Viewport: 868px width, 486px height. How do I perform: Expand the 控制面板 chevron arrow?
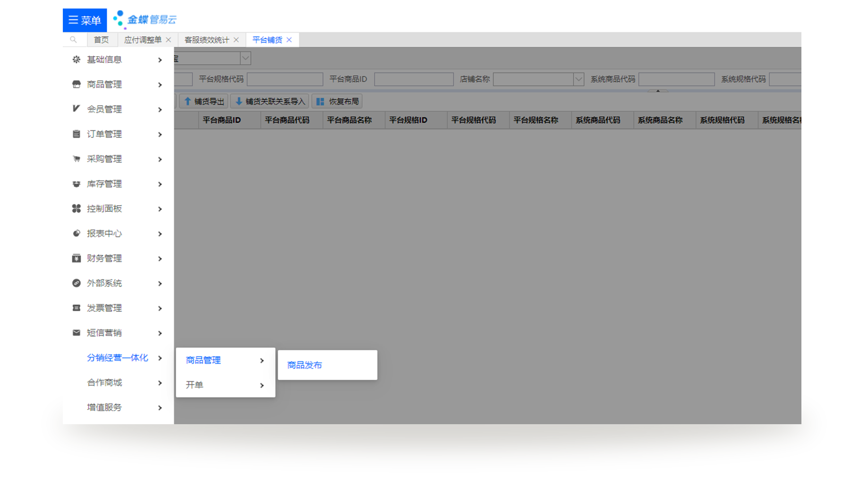click(160, 209)
